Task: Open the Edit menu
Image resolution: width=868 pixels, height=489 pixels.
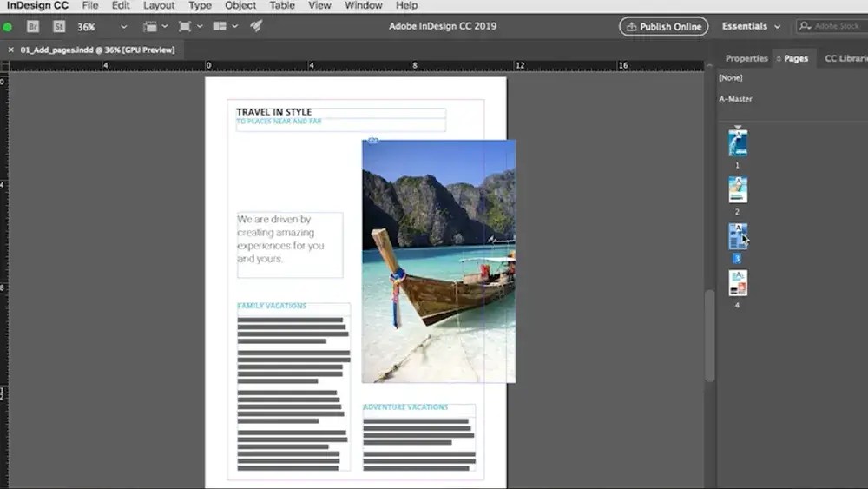Action: [x=121, y=5]
